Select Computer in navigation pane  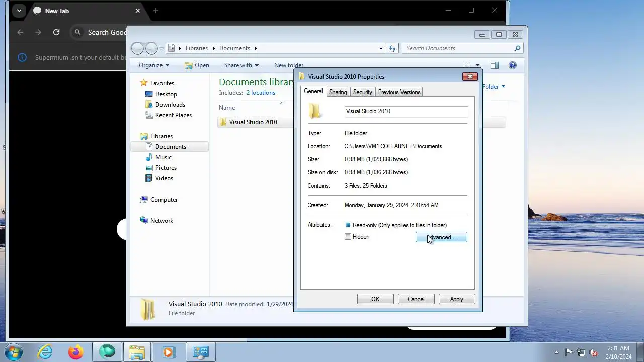(164, 200)
